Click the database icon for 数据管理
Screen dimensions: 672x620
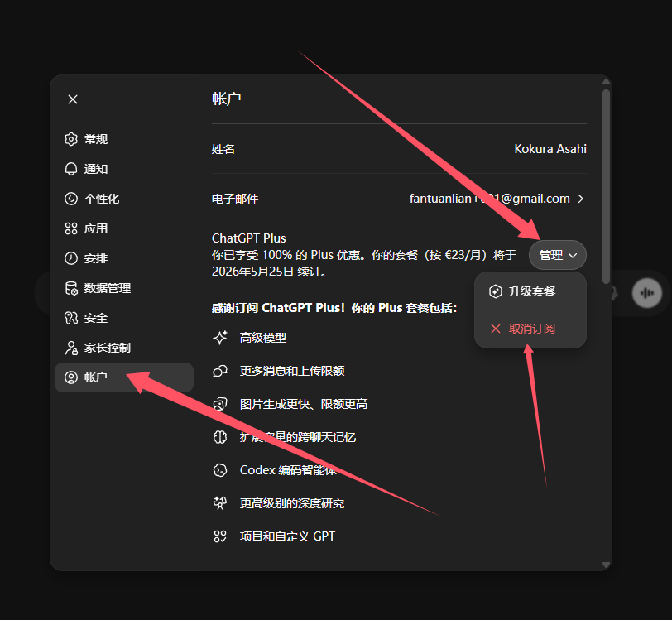(x=71, y=288)
